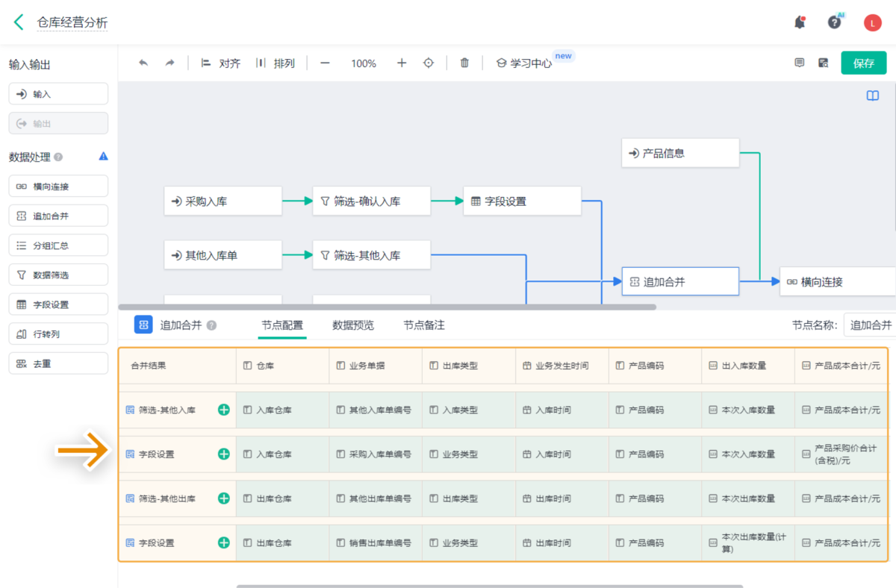Click the redo arrow in the toolbar

(x=169, y=63)
